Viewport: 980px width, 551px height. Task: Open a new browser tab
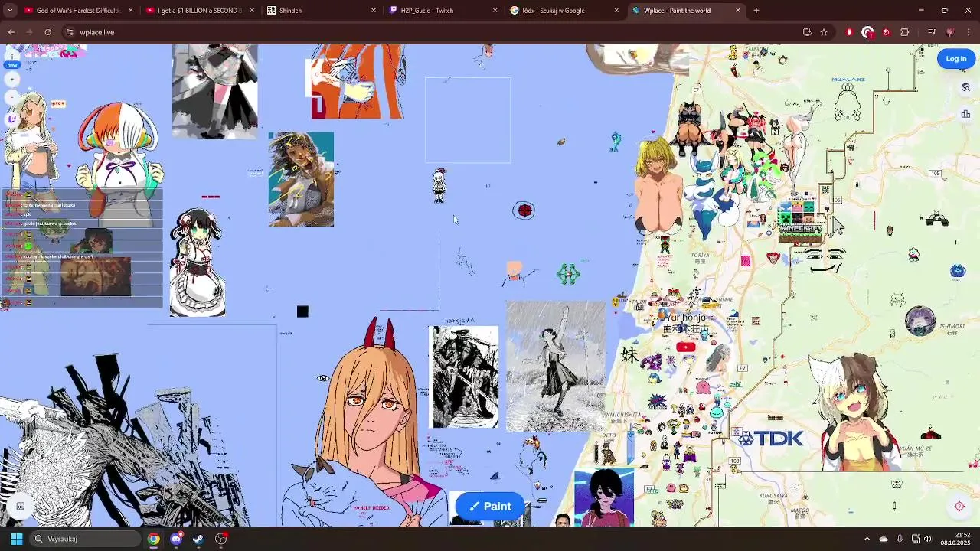click(756, 11)
